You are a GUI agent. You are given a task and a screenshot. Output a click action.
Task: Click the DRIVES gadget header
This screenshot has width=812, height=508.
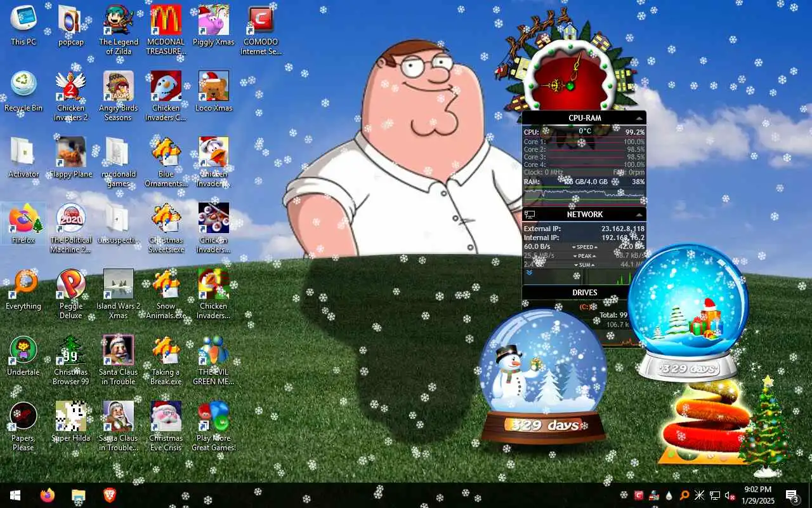(584, 293)
